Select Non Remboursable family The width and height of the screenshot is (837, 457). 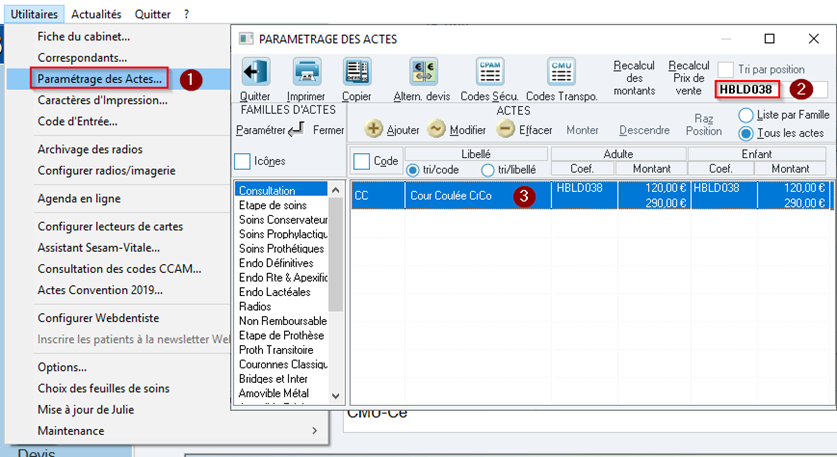[281, 321]
